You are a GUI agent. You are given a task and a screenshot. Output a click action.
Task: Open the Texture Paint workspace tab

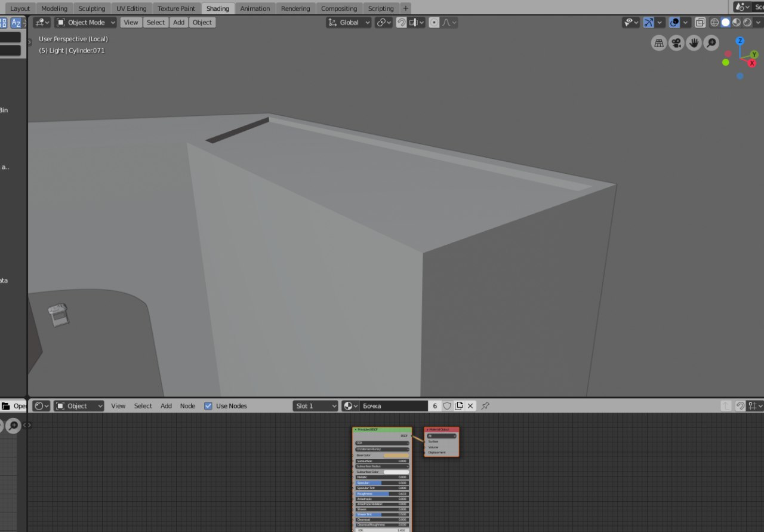point(176,8)
